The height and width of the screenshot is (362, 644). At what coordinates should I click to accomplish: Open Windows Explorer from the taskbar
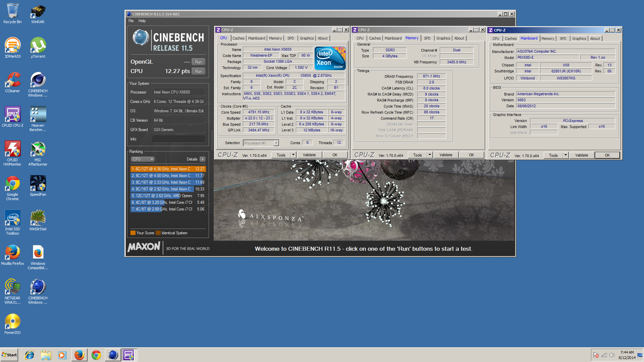tap(46, 355)
